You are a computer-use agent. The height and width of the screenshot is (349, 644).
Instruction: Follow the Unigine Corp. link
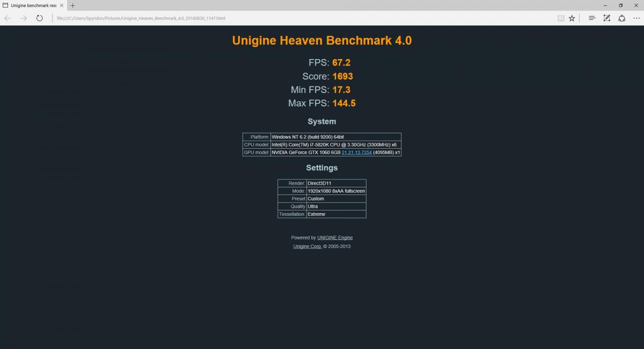pyautogui.click(x=308, y=246)
